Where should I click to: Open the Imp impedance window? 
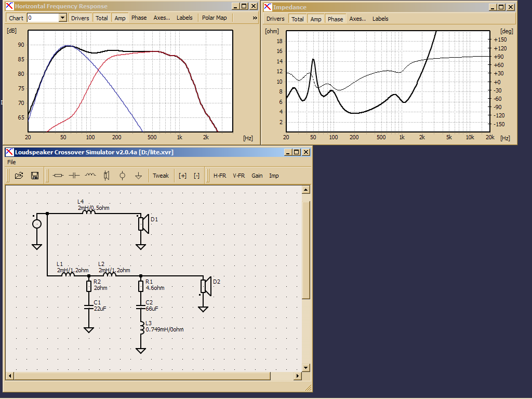274,176
